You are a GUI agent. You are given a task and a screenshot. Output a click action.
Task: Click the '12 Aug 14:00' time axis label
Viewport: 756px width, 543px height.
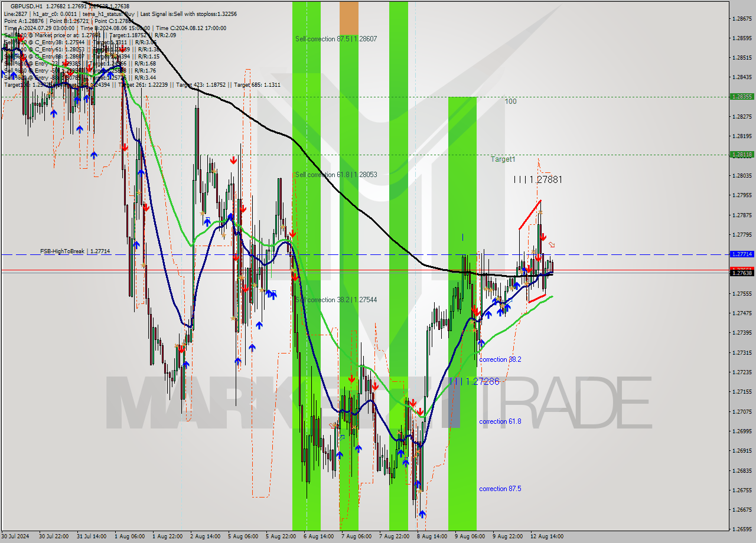click(546, 537)
